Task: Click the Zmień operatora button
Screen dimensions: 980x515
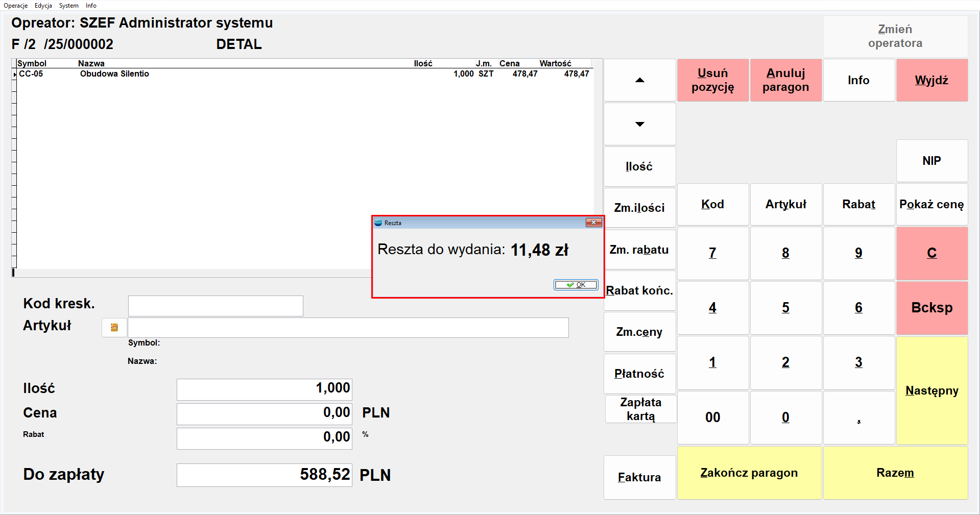Action: (895, 36)
